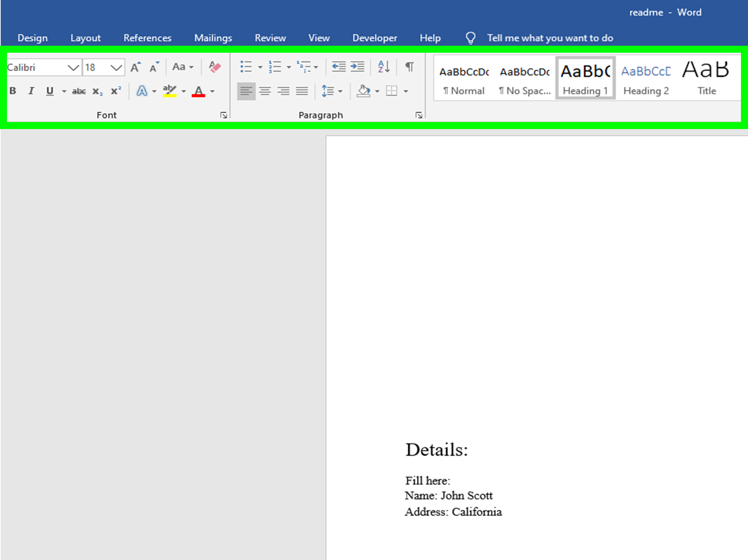Toggle underline formatting

pyautogui.click(x=50, y=91)
